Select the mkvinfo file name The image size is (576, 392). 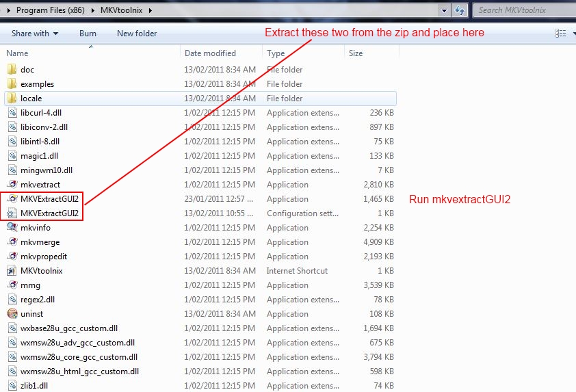tap(36, 228)
